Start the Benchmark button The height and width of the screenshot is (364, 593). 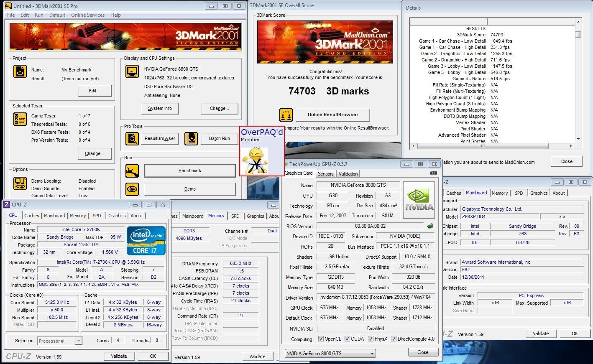(190, 171)
